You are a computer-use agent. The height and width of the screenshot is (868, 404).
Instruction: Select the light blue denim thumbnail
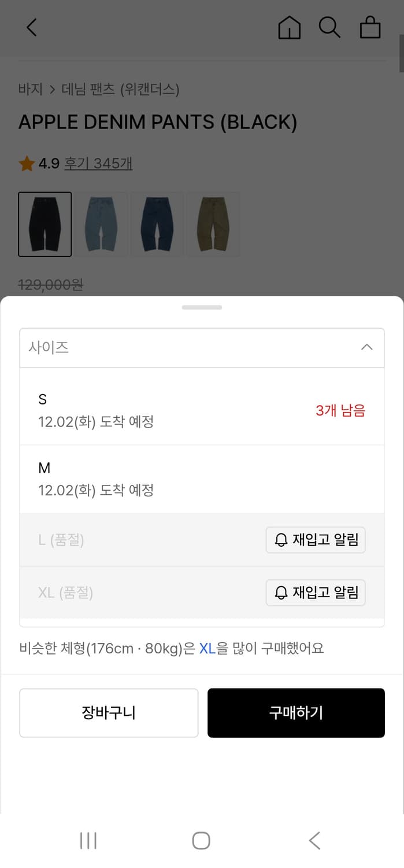(101, 224)
